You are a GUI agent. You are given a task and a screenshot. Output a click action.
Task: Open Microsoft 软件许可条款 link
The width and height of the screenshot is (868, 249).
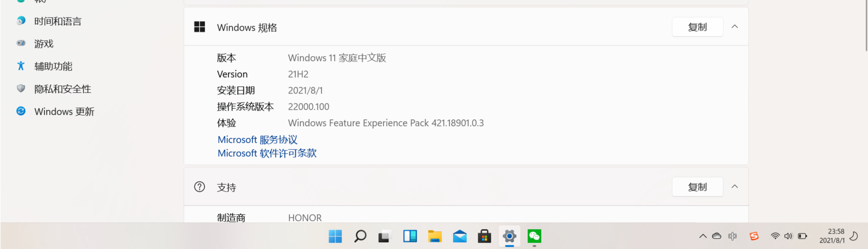click(x=267, y=153)
